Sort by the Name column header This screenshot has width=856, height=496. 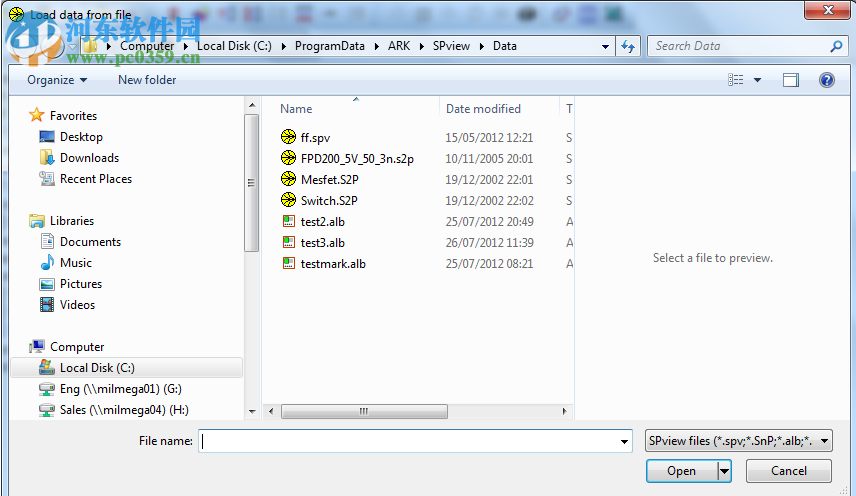click(296, 109)
